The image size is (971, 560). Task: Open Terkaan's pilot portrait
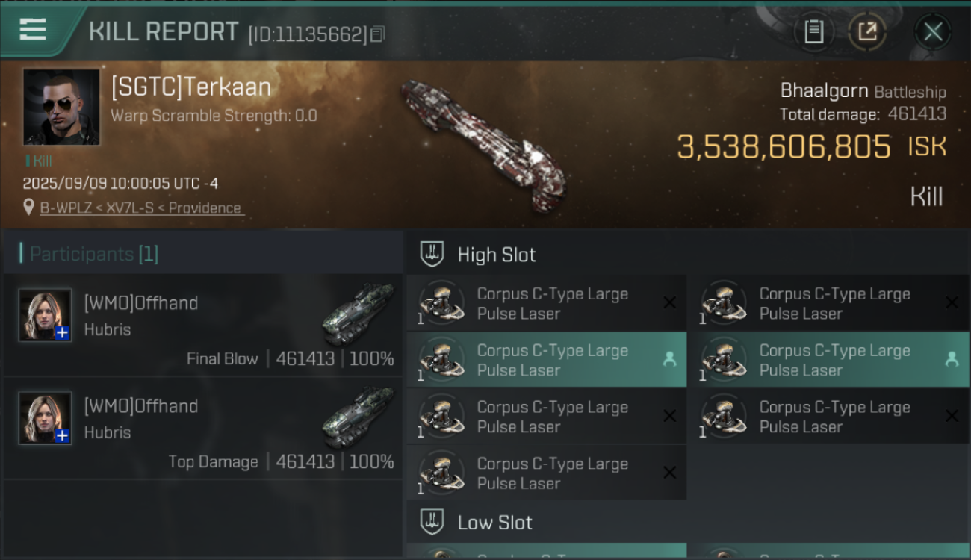tap(61, 107)
